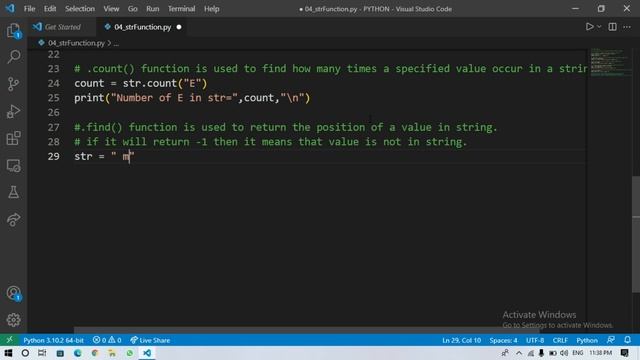The width and height of the screenshot is (640, 360).
Task: Open problems panel via errors and warnings count
Action: pyautogui.click(x=107, y=340)
